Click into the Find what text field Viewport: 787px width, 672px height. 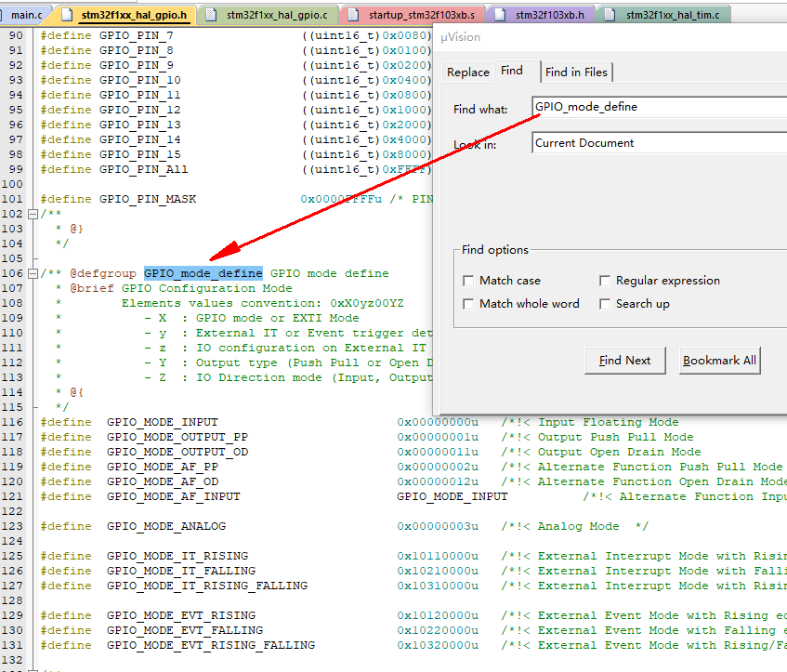pyautogui.click(x=660, y=107)
